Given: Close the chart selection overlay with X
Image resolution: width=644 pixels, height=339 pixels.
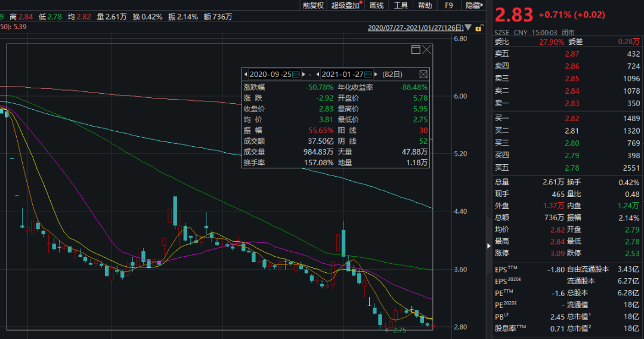Looking at the screenshot, I should (x=427, y=50).
